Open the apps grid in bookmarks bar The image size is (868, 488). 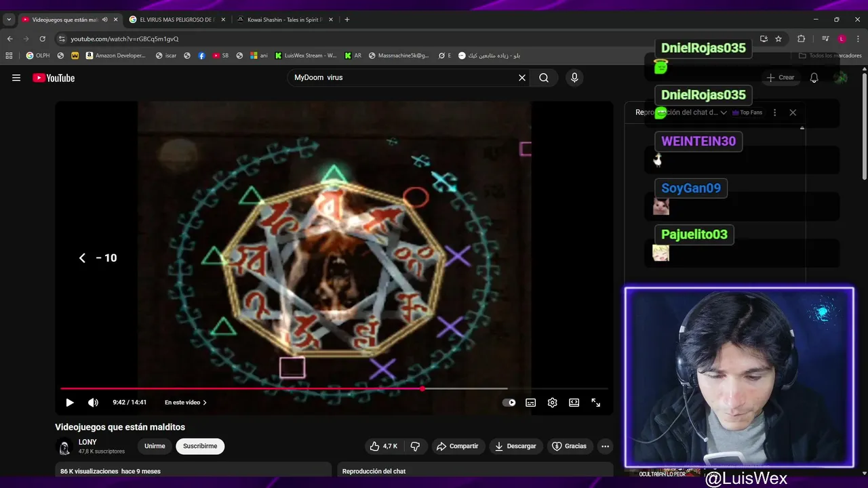point(9,56)
